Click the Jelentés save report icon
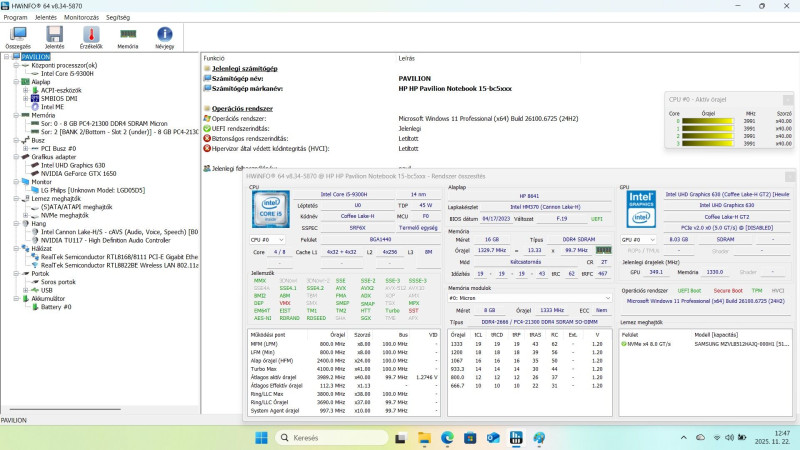The width and height of the screenshot is (800, 450). point(55,37)
